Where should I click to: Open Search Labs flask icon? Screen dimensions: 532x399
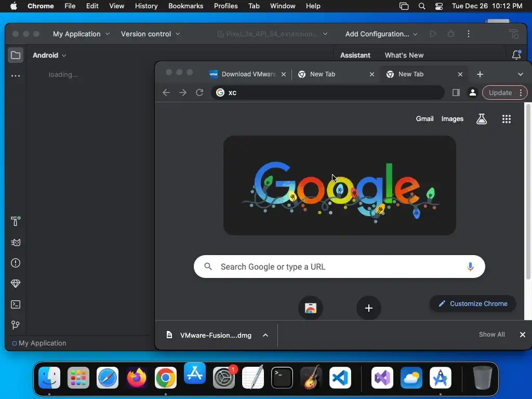click(x=482, y=119)
